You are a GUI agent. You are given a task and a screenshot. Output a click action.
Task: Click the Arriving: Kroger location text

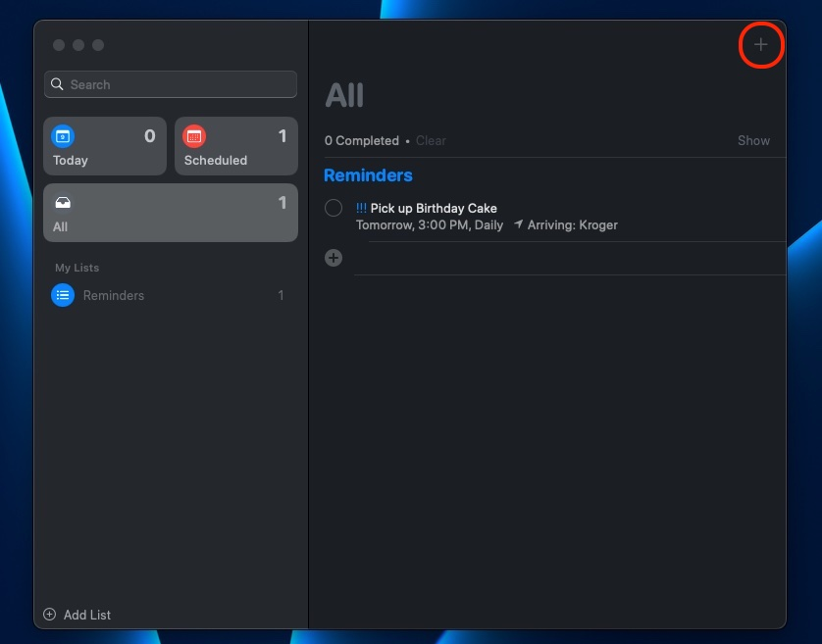pos(573,224)
